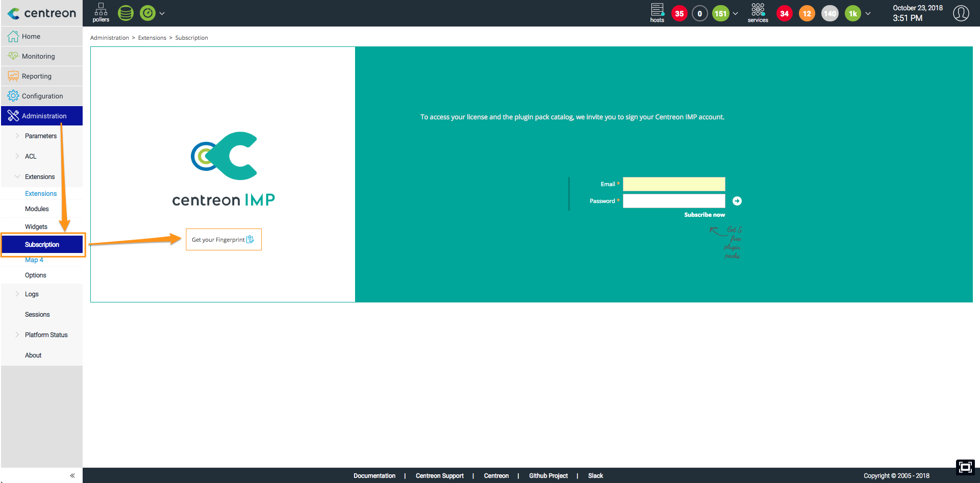This screenshot has width=980, height=483.
Task: Open the Home menu
Action: coord(42,36)
